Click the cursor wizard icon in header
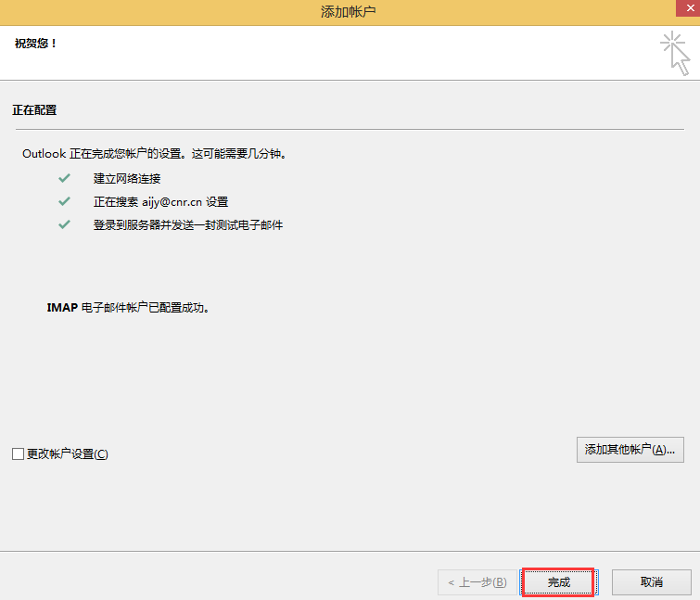 click(x=676, y=53)
